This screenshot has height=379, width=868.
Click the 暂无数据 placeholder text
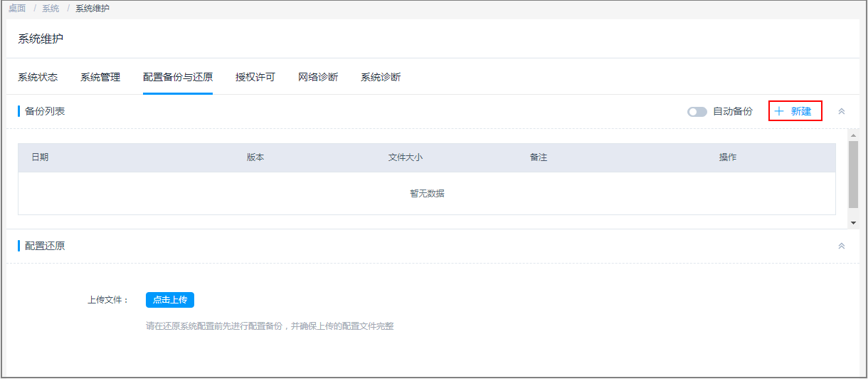427,194
